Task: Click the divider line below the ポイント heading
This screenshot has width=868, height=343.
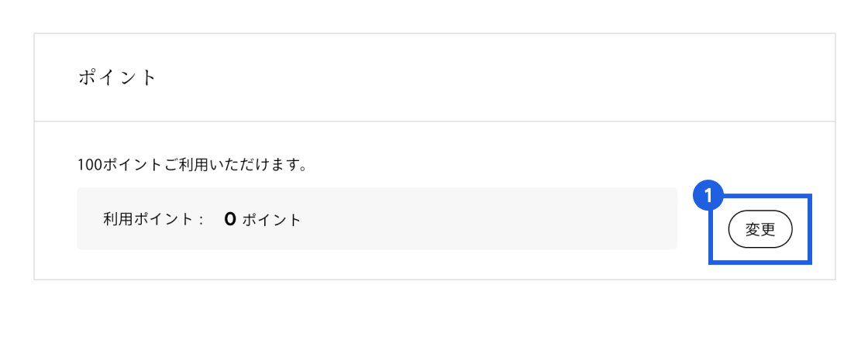Action: 434,122
